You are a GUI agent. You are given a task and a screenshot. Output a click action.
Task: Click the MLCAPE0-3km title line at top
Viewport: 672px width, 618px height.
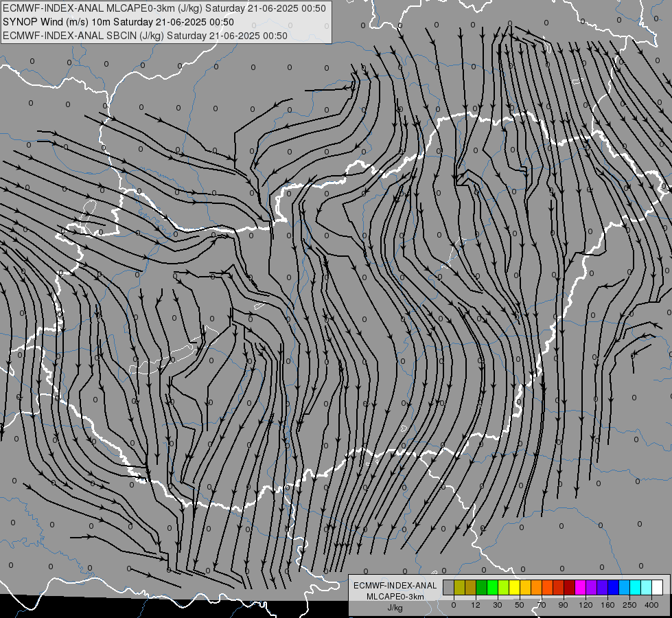pyautogui.click(x=164, y=8)
